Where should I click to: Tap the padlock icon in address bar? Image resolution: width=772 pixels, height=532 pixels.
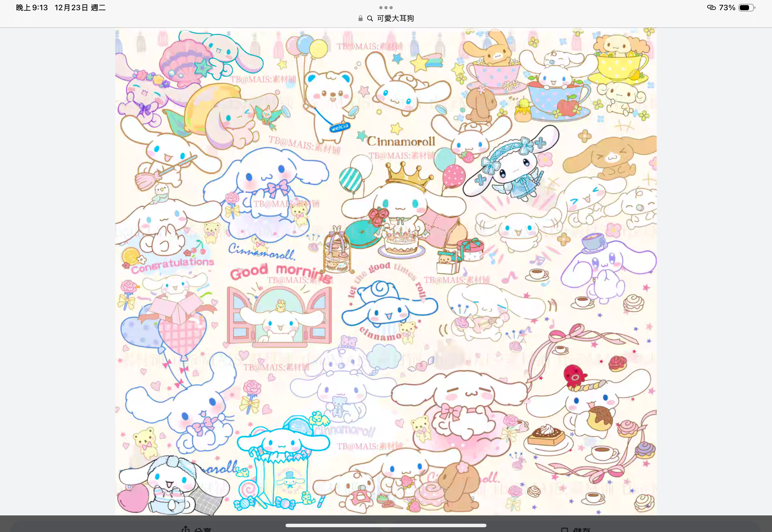tap(360, 18)
